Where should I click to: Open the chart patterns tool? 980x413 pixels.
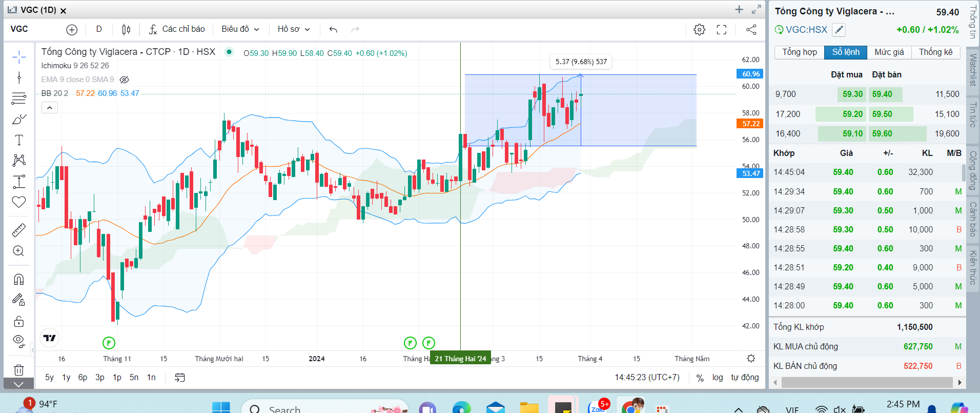[x=19, y=160]
